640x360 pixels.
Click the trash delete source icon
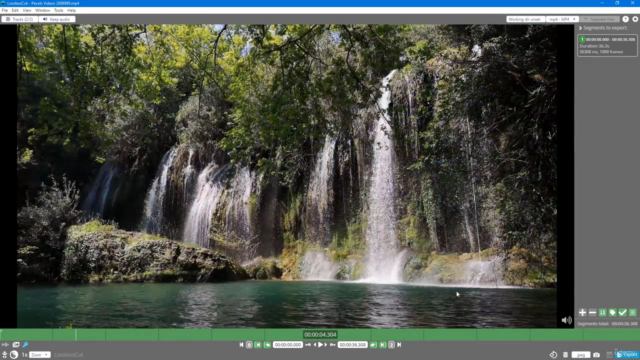[x=565, y=355]
